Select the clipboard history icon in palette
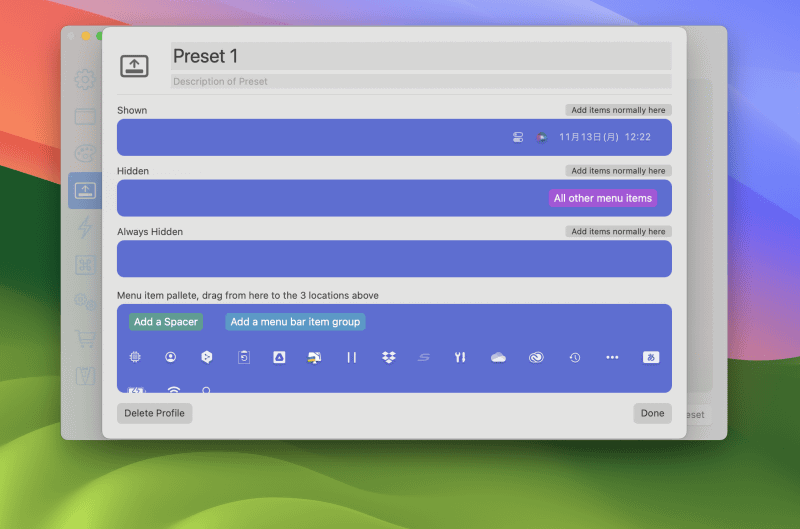This screenshot has height=529, width=800. (244, 357)
